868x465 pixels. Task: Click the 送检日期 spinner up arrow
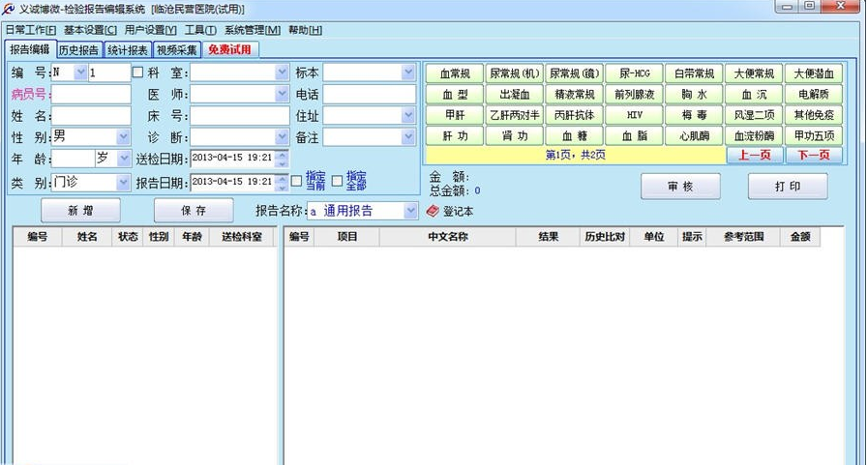coord(282,153)
